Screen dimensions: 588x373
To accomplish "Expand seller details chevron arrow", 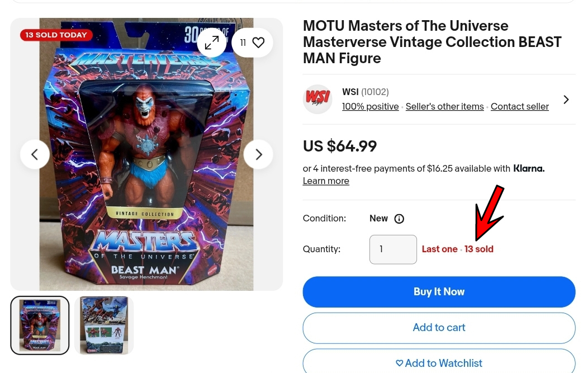I will coord(566,100).
